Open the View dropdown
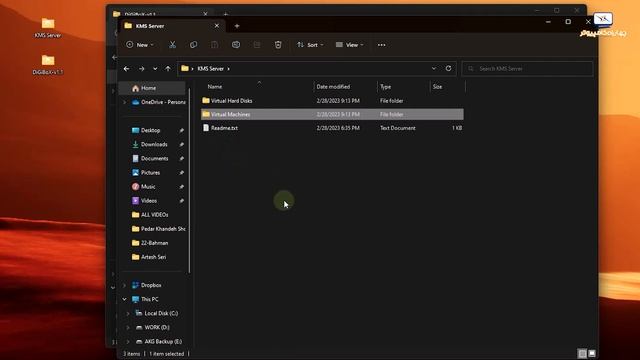This screenshot has height=360, width=640. [x=349, y=45]
